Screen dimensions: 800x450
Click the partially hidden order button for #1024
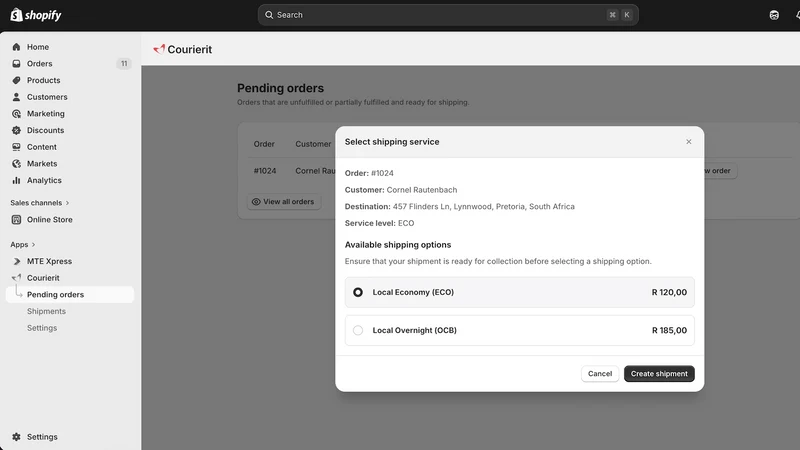click(720, 170)
